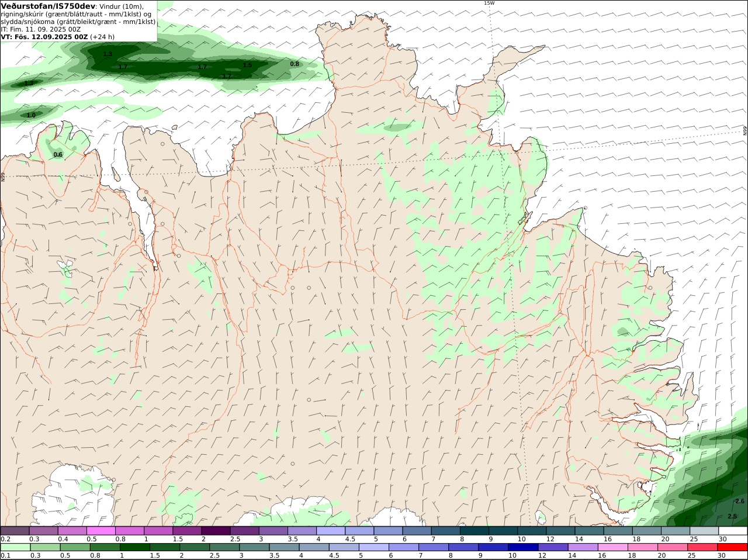Viewport: 748px width, 560px height.
Task: Click the '30' label in the upper snow legend
Action: (722, 539)
